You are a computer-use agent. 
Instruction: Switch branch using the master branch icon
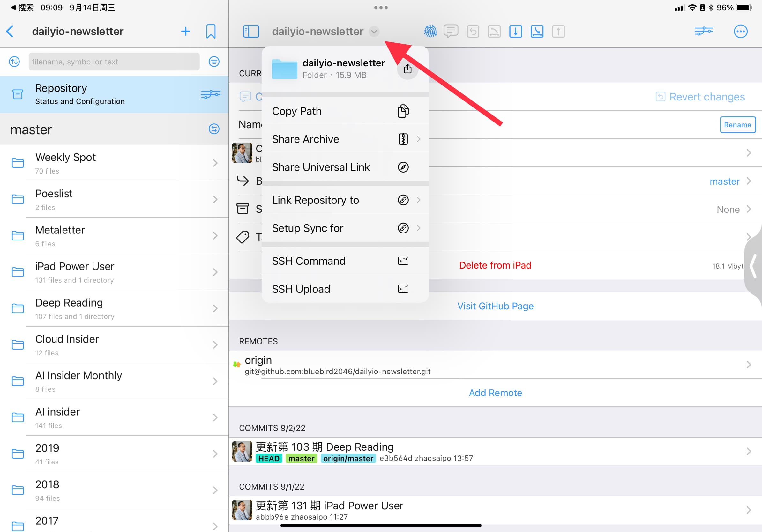click(214, 129)
